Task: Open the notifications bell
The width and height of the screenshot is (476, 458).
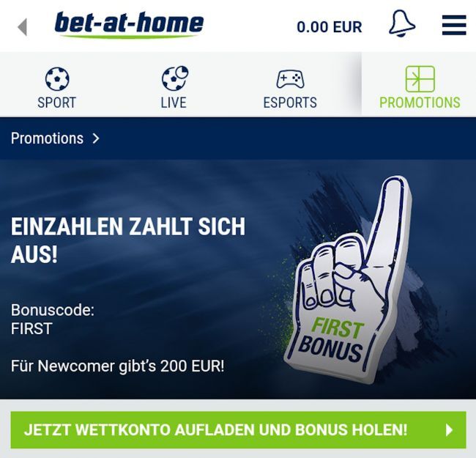Action: [402, 23]
